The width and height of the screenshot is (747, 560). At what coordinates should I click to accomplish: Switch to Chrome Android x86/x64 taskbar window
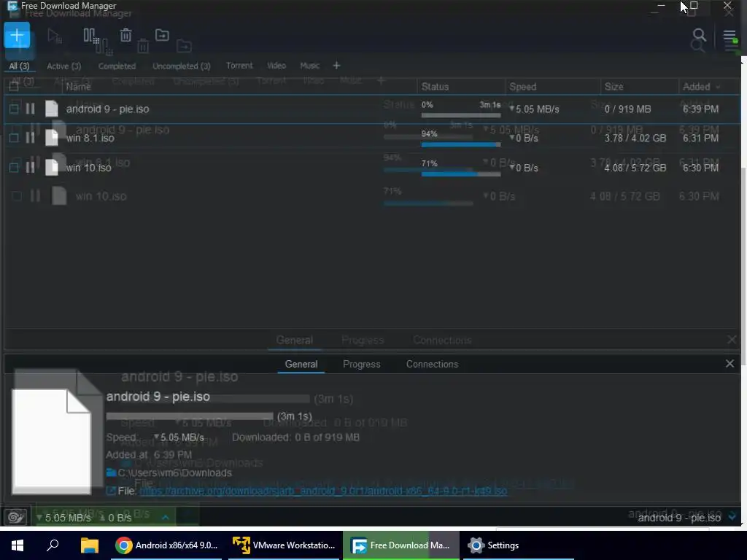(167, 545)
